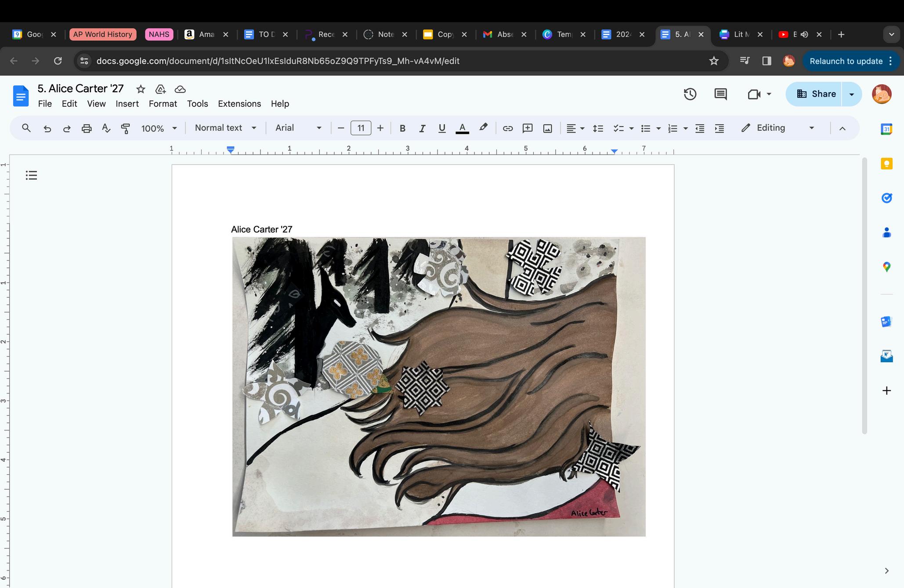Click Relaunch to update button

tap(846, 61)
